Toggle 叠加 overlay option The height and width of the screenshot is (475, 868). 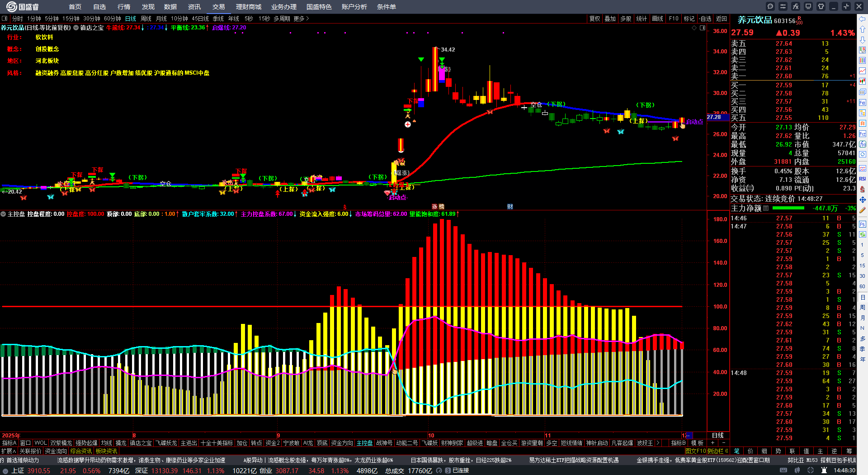[610, 19]
